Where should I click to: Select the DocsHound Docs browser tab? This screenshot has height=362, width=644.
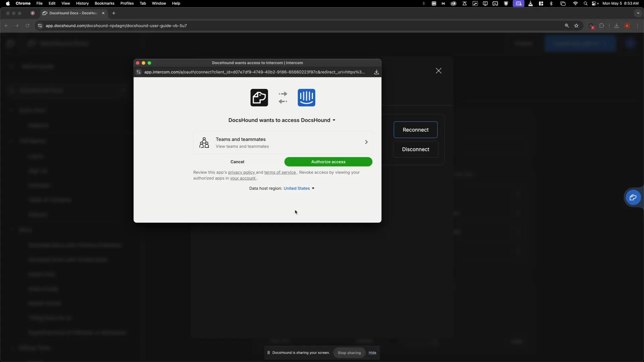73,13
